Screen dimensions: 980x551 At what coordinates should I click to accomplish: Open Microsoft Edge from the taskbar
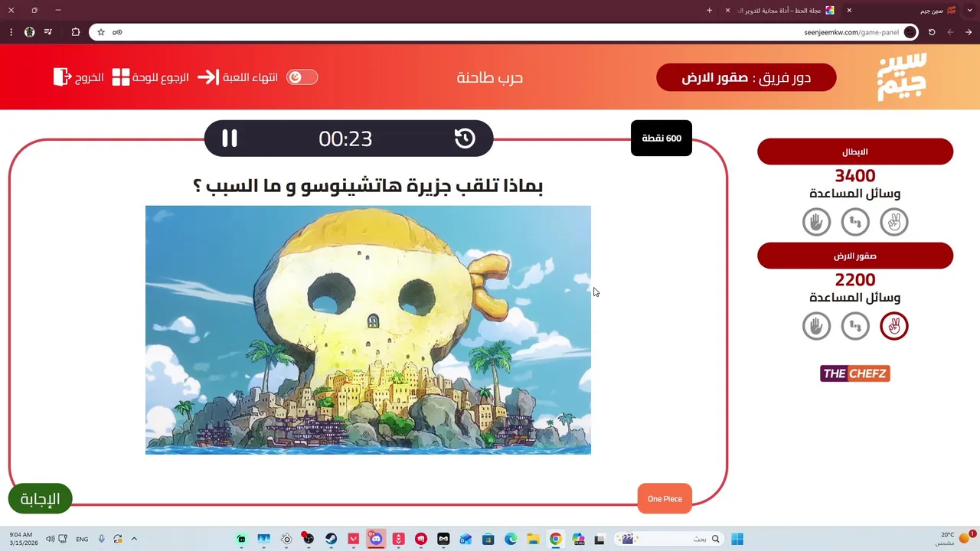click(x=511, y=539)
